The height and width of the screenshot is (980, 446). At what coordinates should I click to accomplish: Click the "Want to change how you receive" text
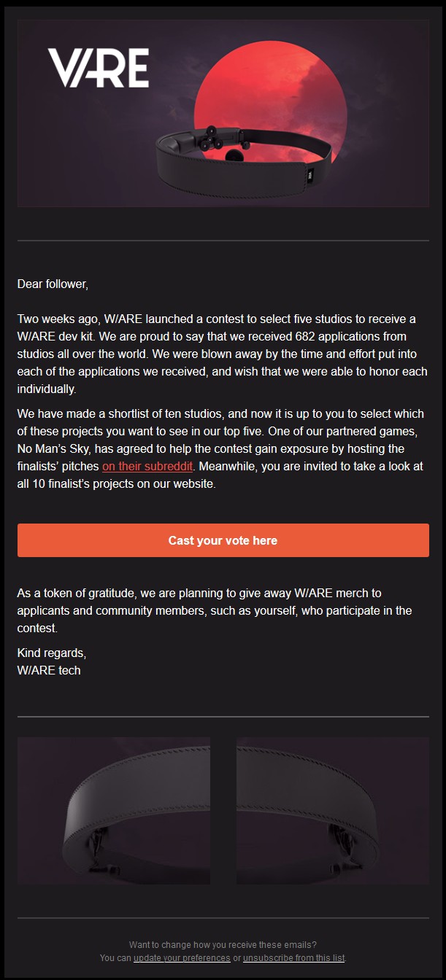pyautogui.click(x=223, y=944)
